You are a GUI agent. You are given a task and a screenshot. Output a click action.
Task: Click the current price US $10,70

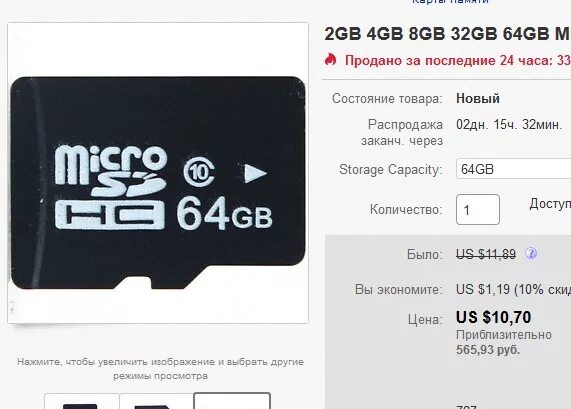pos(493,317)
